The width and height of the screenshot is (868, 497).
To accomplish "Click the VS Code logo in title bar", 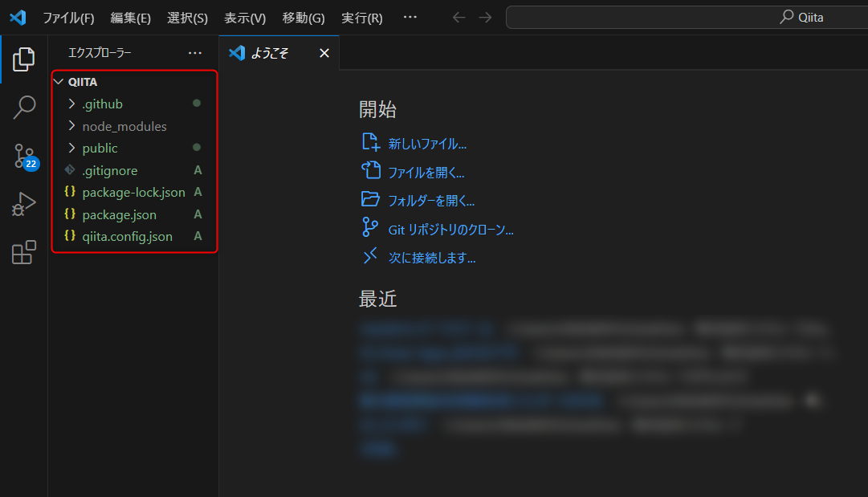I will [x=18, y=18].
